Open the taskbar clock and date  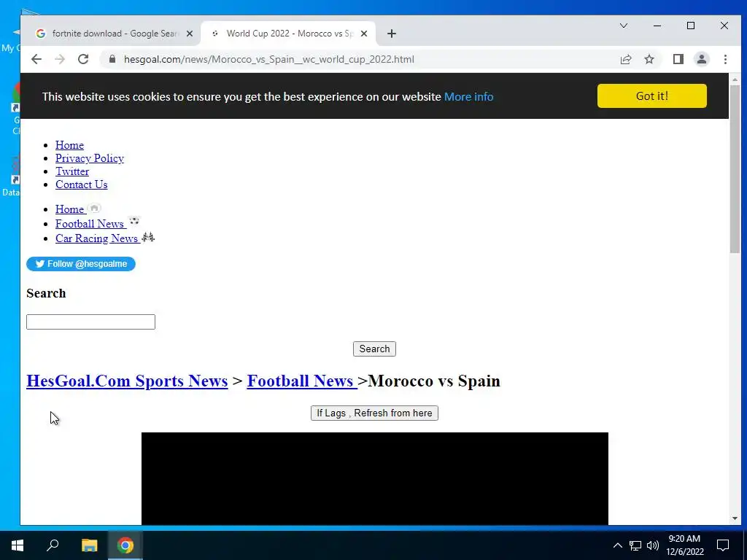click(x=684, y=545)
